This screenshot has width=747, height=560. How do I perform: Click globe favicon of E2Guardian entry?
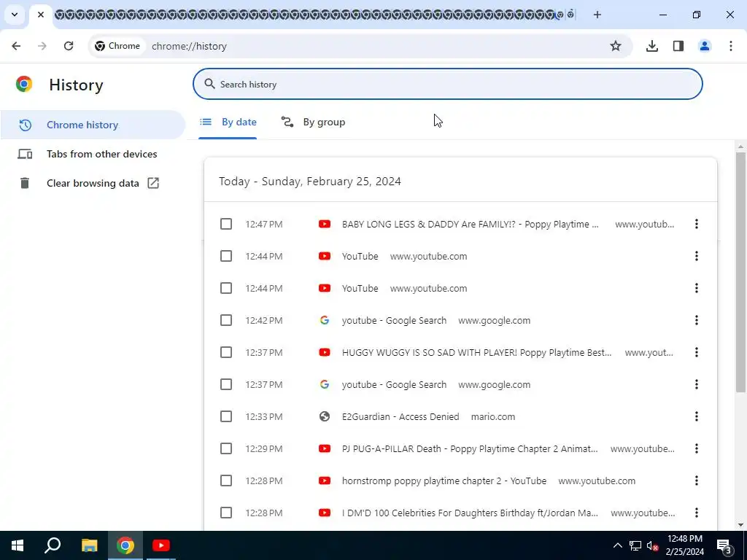click(x=325, y=416)
